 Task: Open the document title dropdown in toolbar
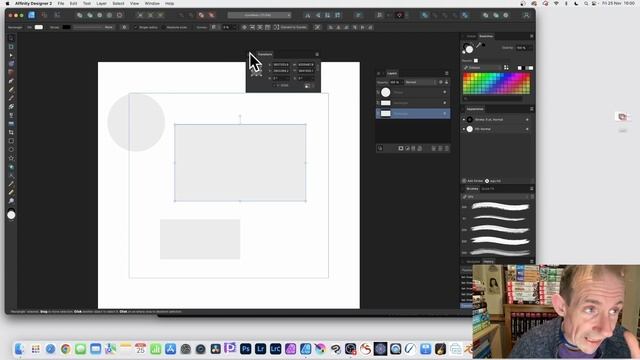click(x=260, y=15)
